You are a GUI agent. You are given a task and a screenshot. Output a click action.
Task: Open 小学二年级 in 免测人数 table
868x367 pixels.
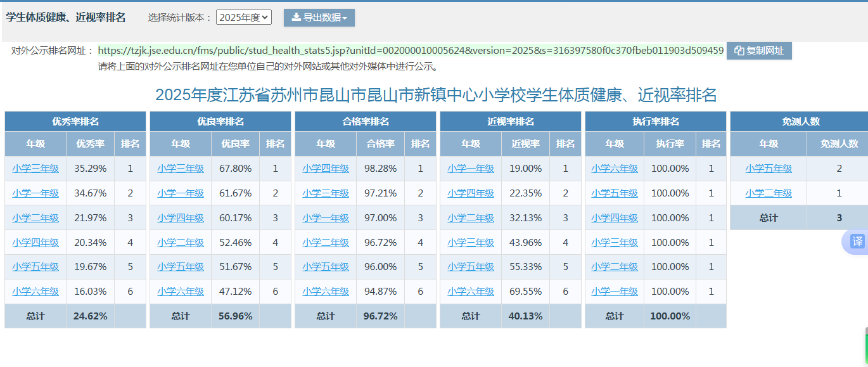click(x=769, y=193)
